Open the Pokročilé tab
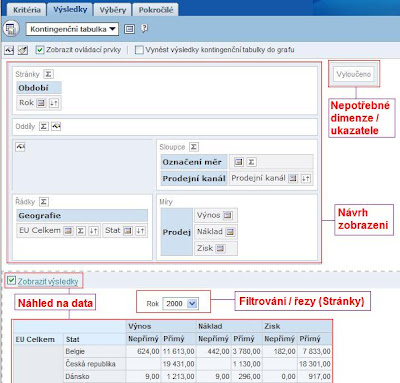The width and height of the screenshot is (400, 383). click(156, 10)
